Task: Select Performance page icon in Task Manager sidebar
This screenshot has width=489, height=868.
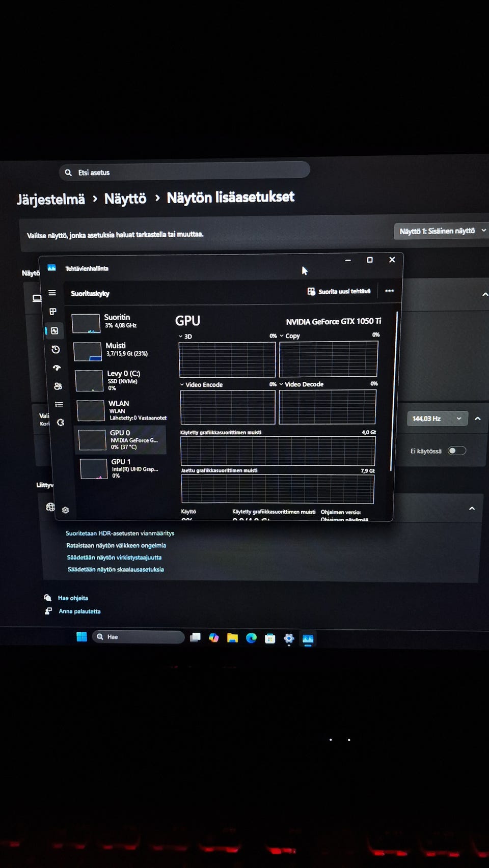Action: tap(55, 330)
